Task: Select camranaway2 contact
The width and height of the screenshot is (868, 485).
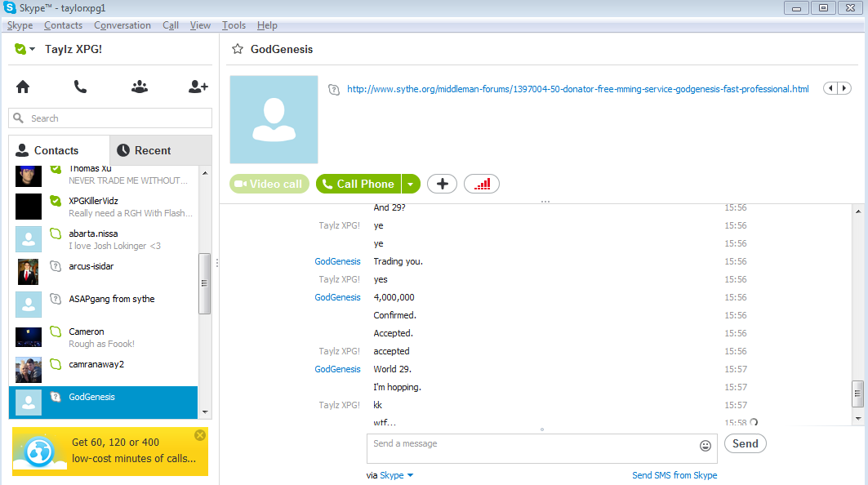Action: click(104, 370)
